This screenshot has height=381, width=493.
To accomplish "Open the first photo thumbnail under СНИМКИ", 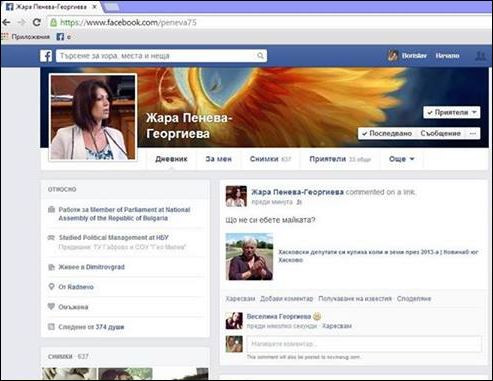I will pos(69,374).
